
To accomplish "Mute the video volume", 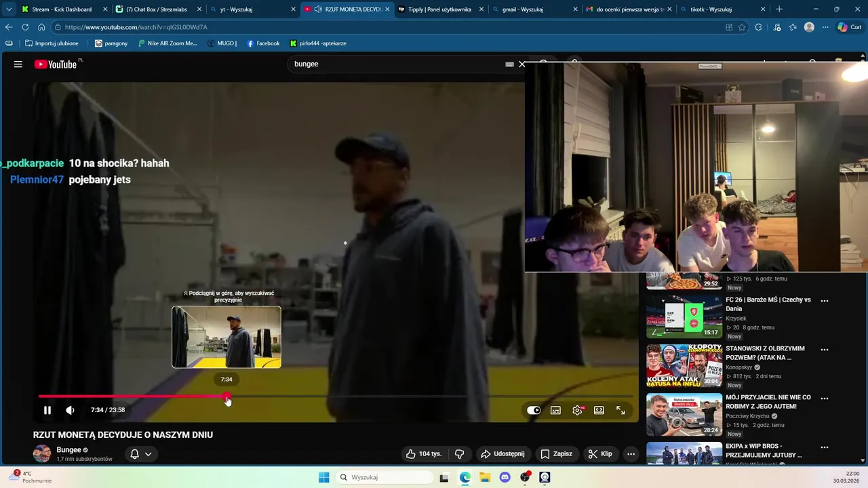I will click(x=70, y=410).
